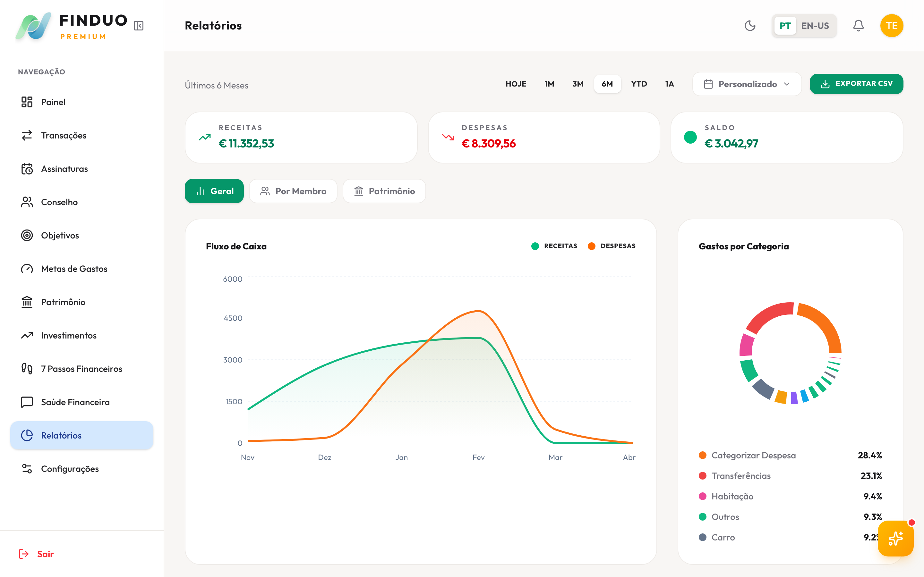Click the TE user avatar
The height and width of the screenshot is (577, 924).
tap(892, 26)
